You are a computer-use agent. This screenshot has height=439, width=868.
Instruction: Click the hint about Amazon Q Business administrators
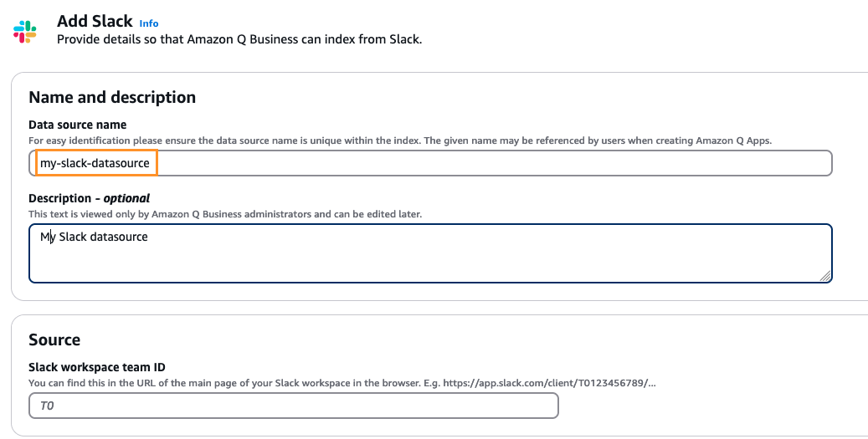click(225, 214)
